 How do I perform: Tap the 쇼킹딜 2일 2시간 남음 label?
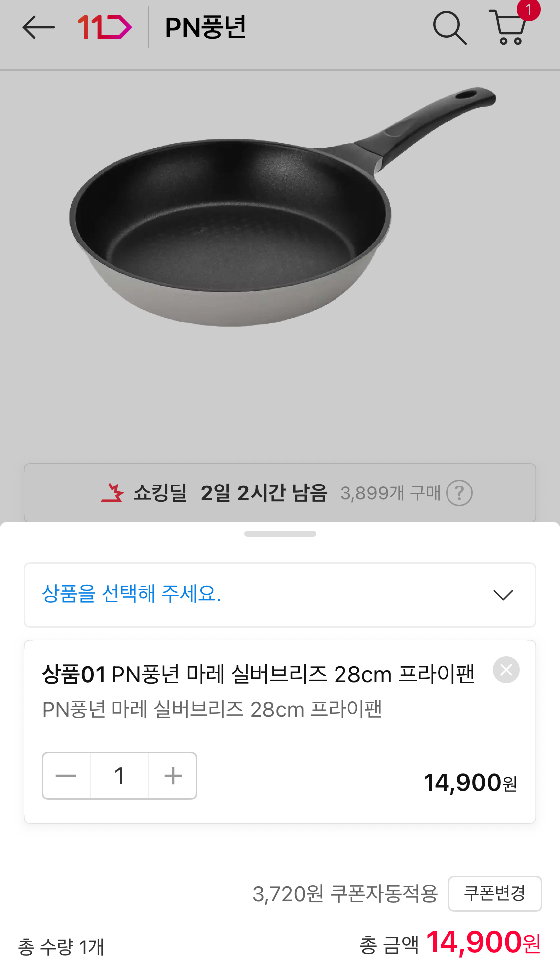tap(230, 493)
